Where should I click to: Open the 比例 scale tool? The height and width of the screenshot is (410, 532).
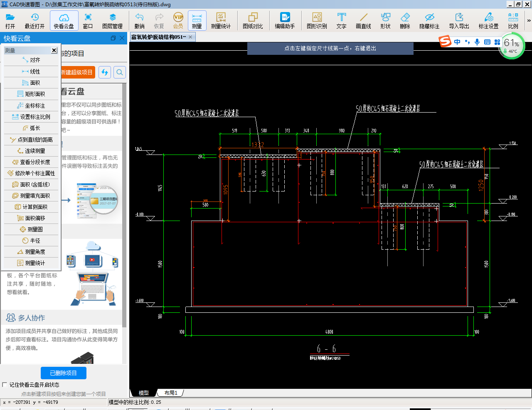coord(513,21)
